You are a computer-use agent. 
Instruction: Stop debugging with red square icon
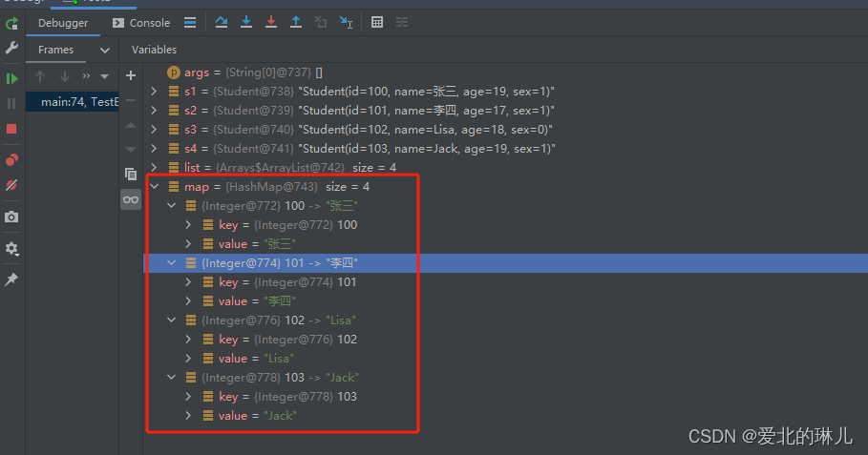[x=11, y=129]
